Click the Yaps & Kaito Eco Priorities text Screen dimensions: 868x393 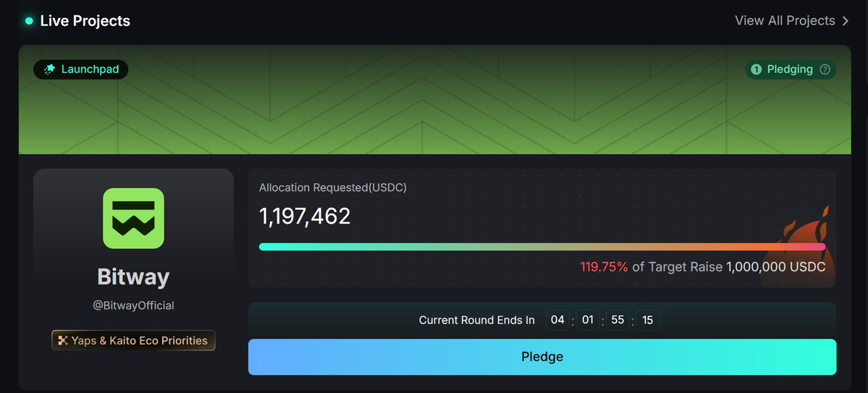[139, 341]
